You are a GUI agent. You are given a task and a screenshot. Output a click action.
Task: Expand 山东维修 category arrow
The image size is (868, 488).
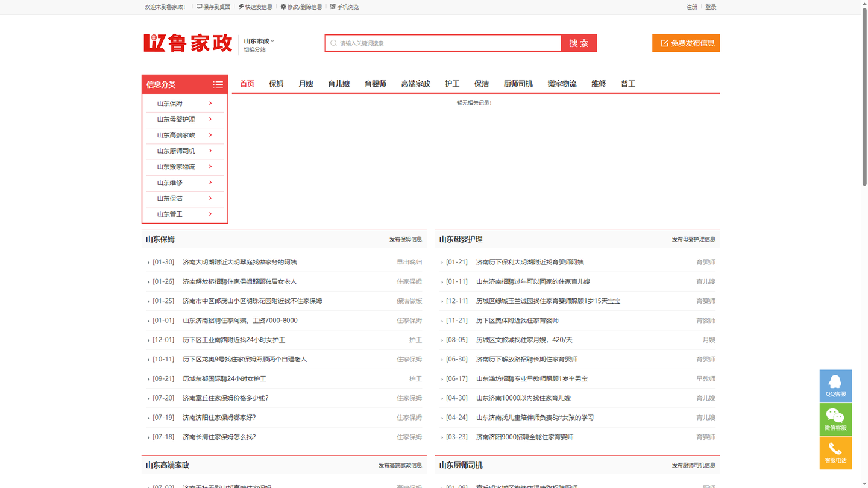click(x=210, y=182)
